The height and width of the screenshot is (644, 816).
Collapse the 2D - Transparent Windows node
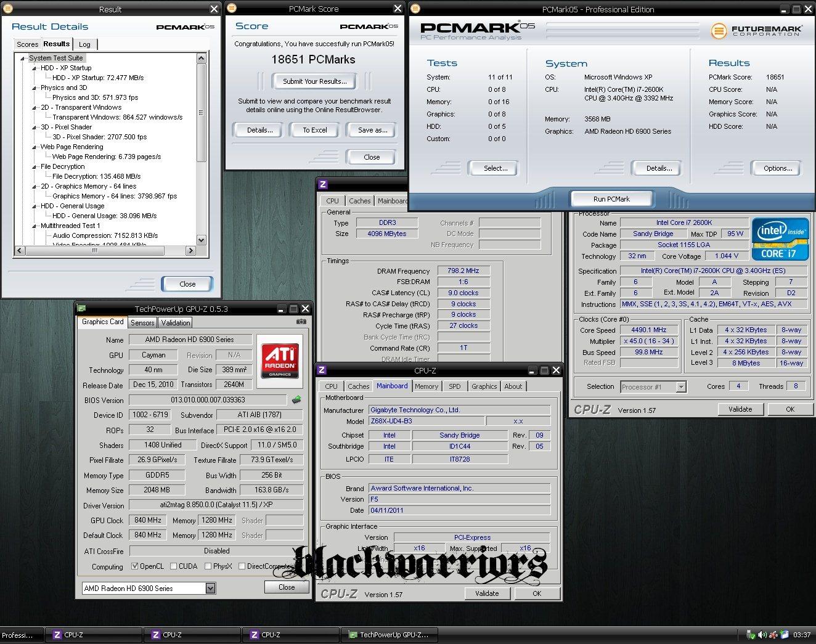[x=35, y=108]
